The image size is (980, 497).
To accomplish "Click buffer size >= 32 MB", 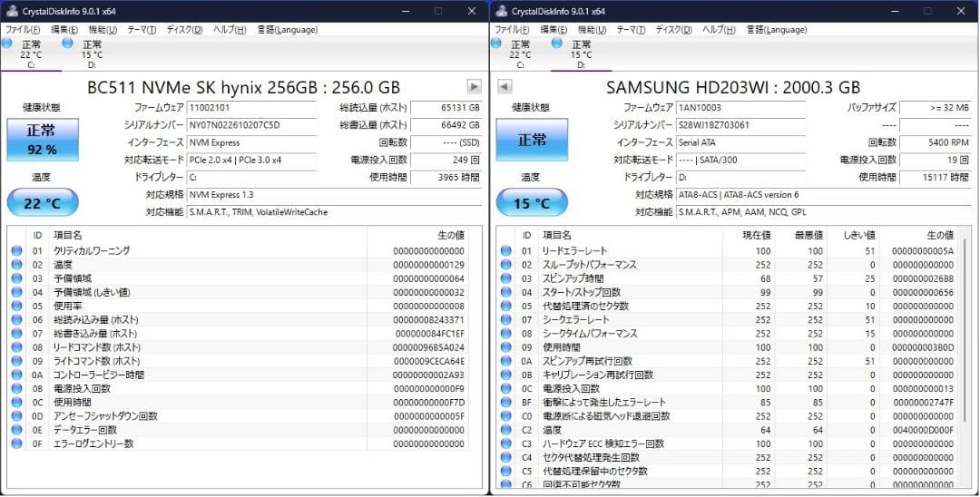I will 936,107.
